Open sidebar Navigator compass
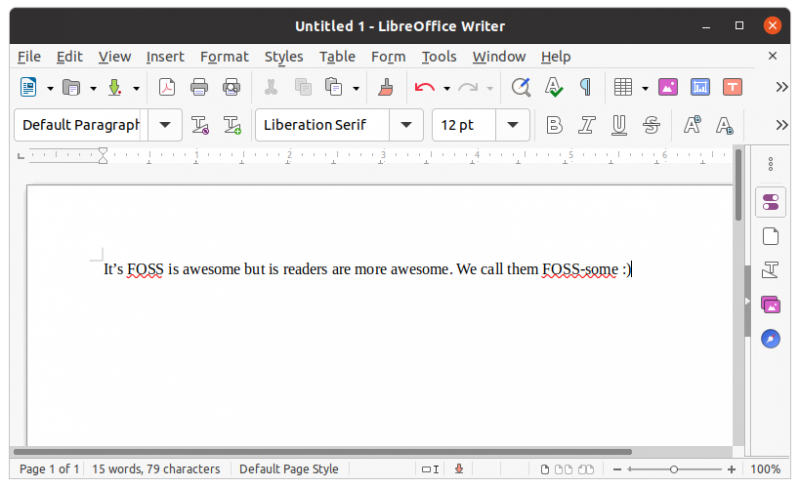This screenshot has width=800, height=488. point(770,338)
